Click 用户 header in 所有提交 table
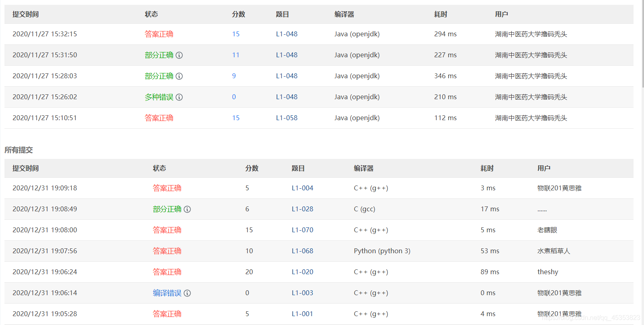Screen dimensions: 644x325 (544, 168)
